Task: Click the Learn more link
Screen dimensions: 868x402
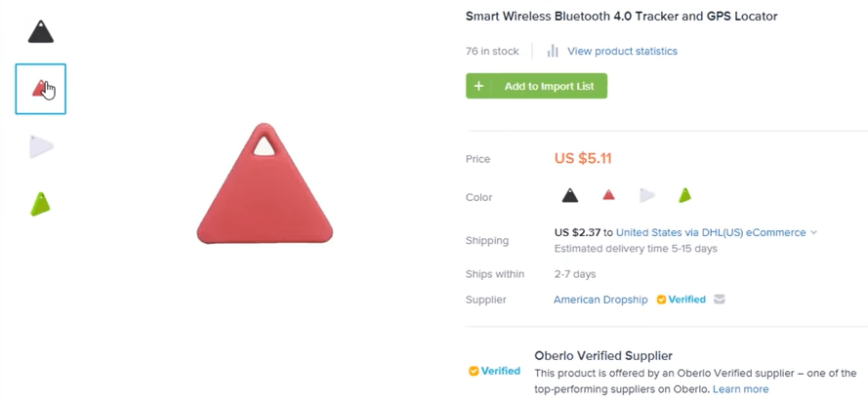Action: point(740,389)
